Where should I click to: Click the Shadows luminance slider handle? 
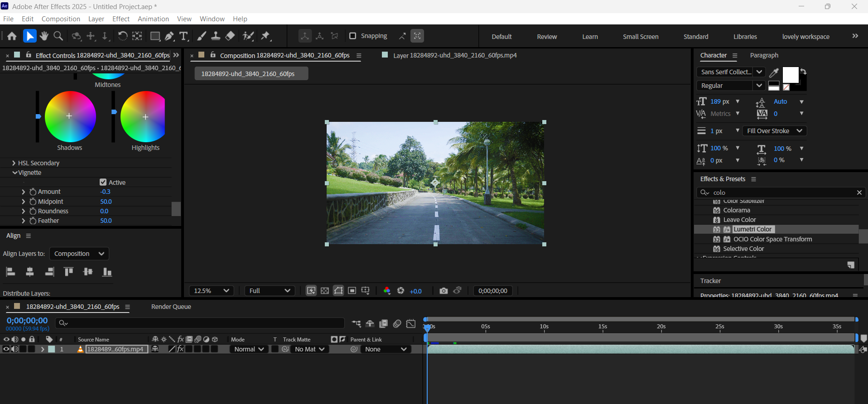click(38, 116)
